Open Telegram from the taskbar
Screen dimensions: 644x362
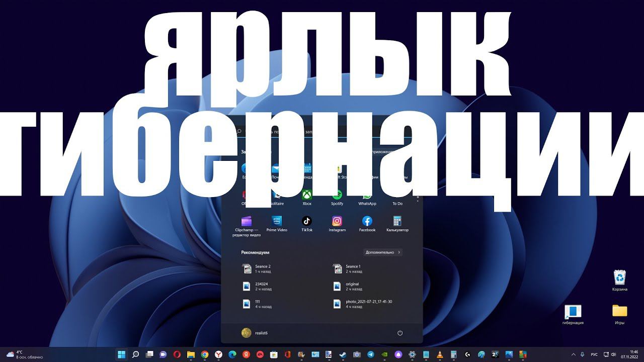(371, 354)
